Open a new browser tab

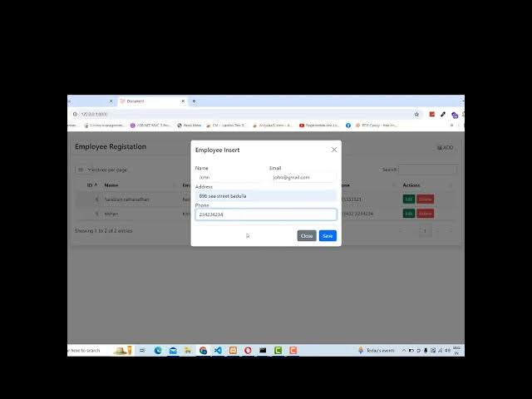[194, 101]
